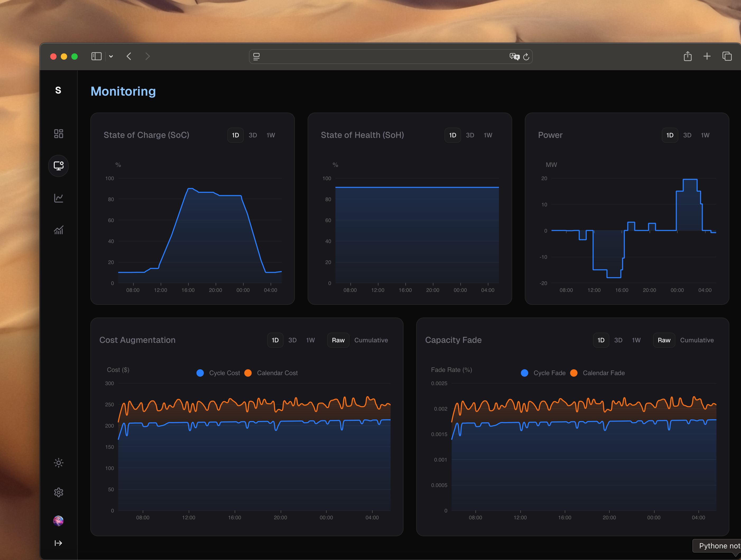Click inside the browser address bar
Viewport: 741px width, 560px height.
[388, 56]
